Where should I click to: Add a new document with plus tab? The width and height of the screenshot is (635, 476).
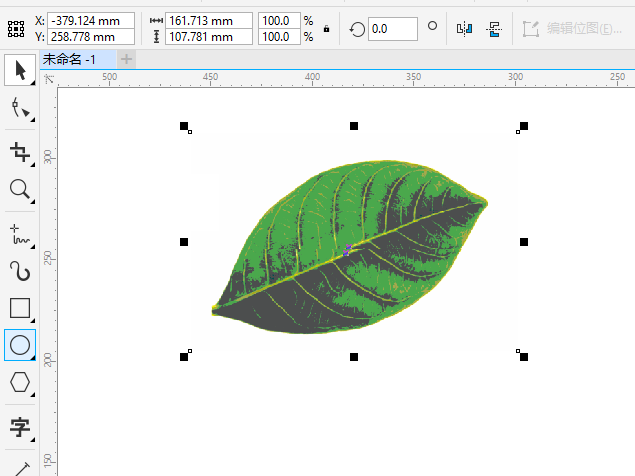[127, 60]
